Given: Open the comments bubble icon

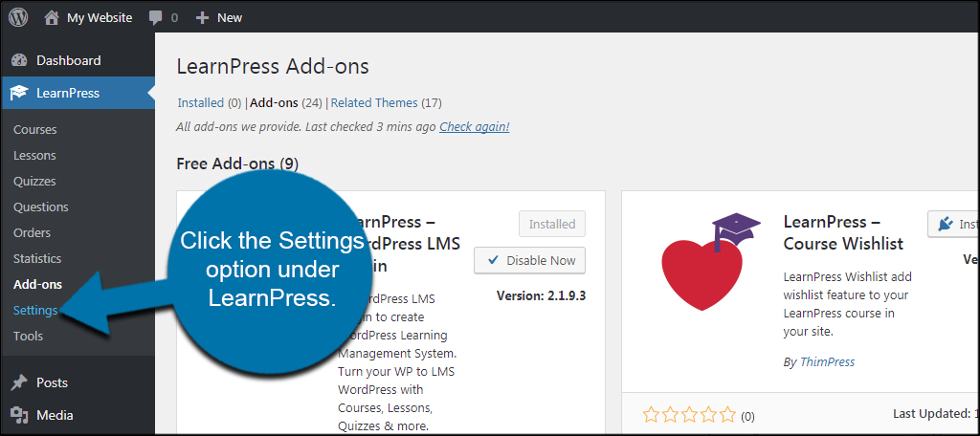Looking at the screenshot, I should 156,18.
